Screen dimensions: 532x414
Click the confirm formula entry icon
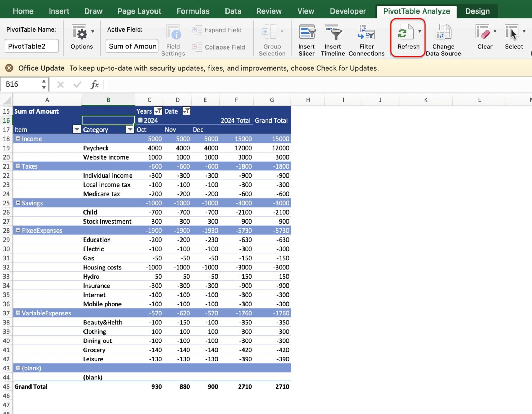[x=78, y=84]
